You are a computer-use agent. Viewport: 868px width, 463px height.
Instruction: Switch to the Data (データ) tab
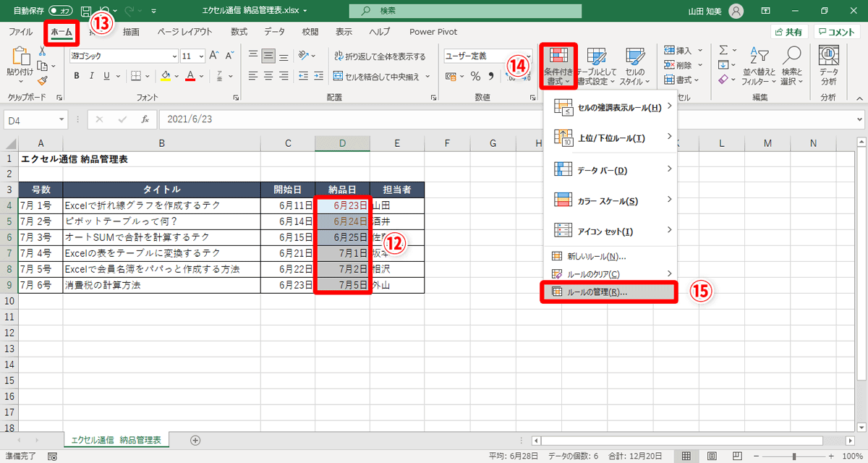(x=274, y=32)
